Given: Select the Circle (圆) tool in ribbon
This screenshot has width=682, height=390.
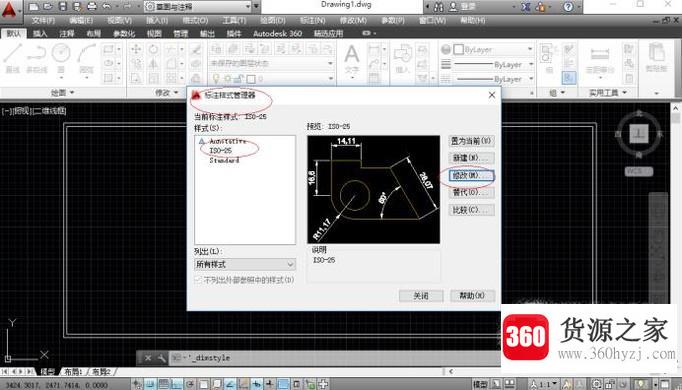Looking at the screenshot, I should tap(61, 59).
